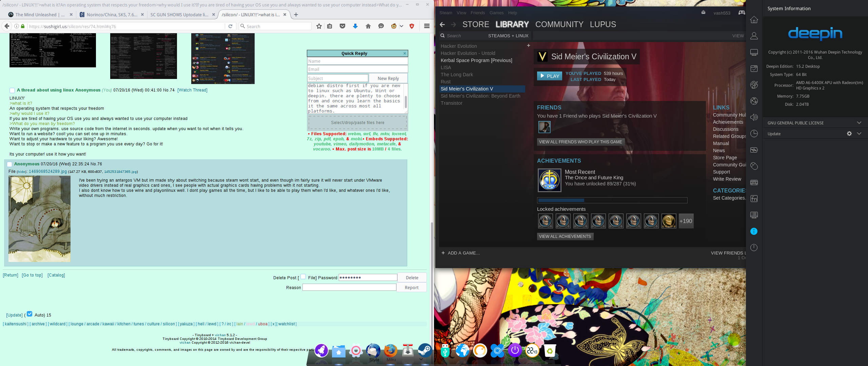Switch to the COMMUNITY tab in Steam
The height and width of the screenshot is (366, 868).
pyautogui.click(x=559, y=24)
